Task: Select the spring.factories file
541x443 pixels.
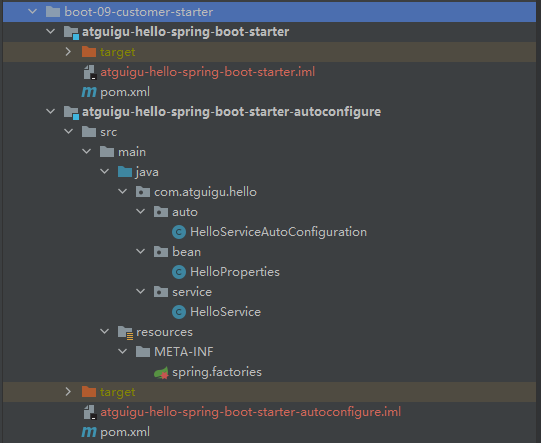Action: [217, 372]
